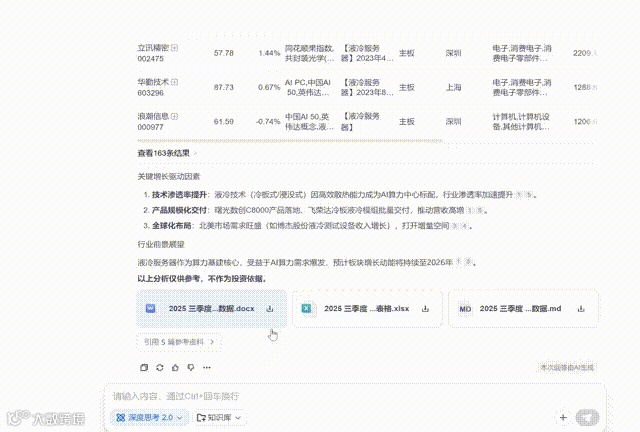The image size is (640, 432).
Task: Click 主板 in the 立讯精密 row
Action: [x=407, y=53]
